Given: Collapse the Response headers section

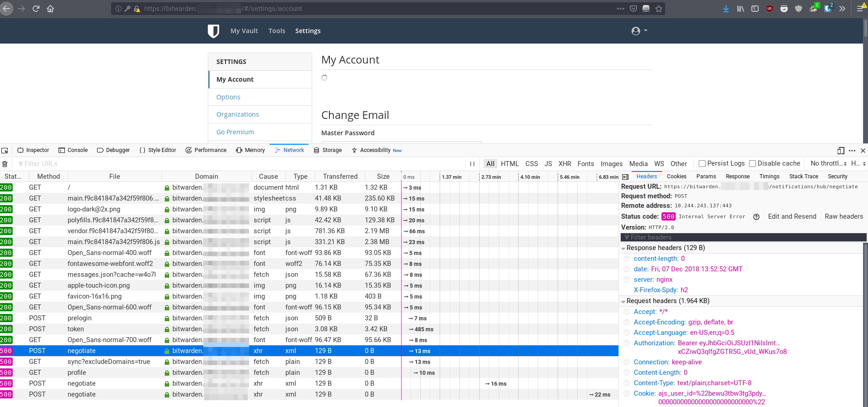Looking at the screenshot, I should click(623, 248).
